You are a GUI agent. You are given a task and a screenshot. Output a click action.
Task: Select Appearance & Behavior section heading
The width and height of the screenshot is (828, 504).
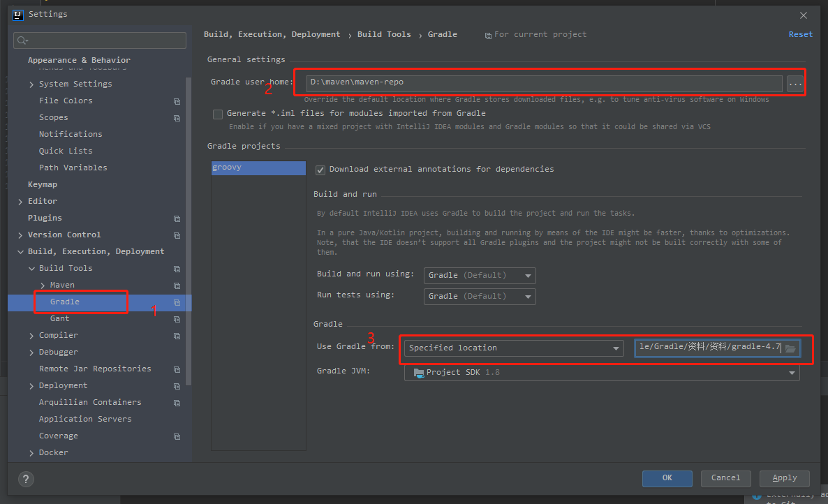[x=79, y=60]
